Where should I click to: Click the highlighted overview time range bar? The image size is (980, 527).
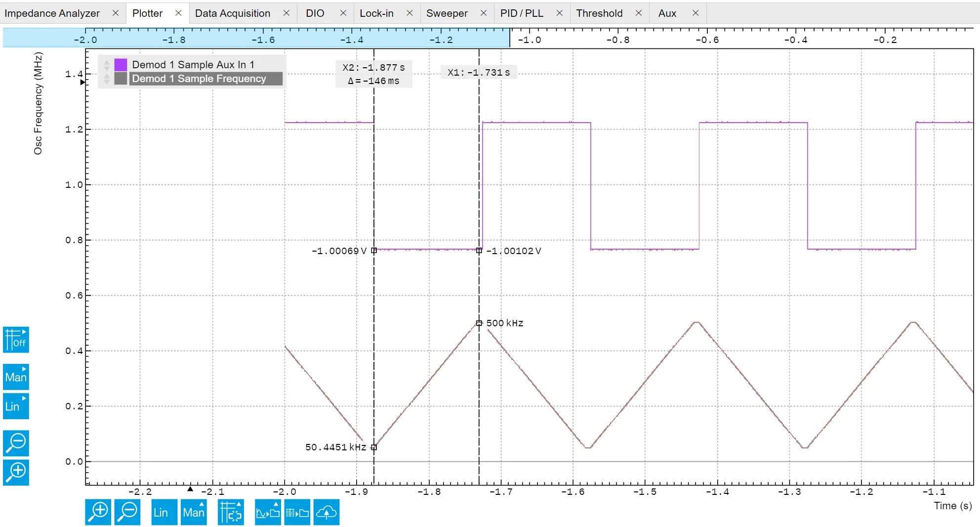256,38
